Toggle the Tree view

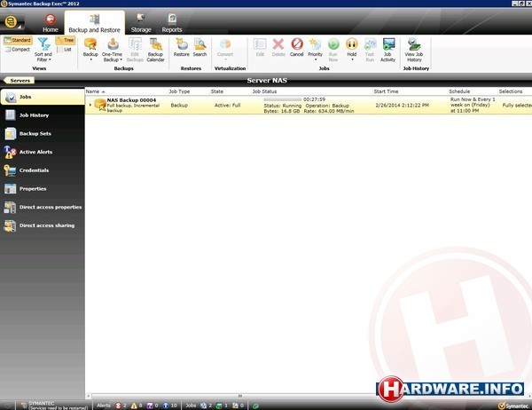point(65,40)
